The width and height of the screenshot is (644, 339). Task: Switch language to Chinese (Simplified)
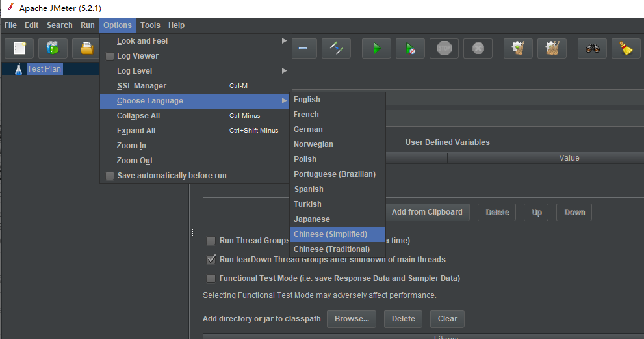(x=338, y=234)
